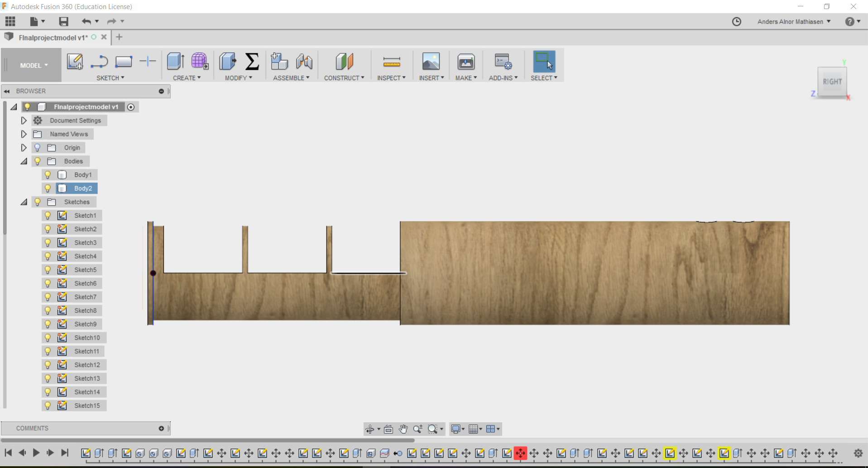The width and height of the screenshot is (868, 468).
Task: Click the Look At tool icon
Action: point(388,429)
